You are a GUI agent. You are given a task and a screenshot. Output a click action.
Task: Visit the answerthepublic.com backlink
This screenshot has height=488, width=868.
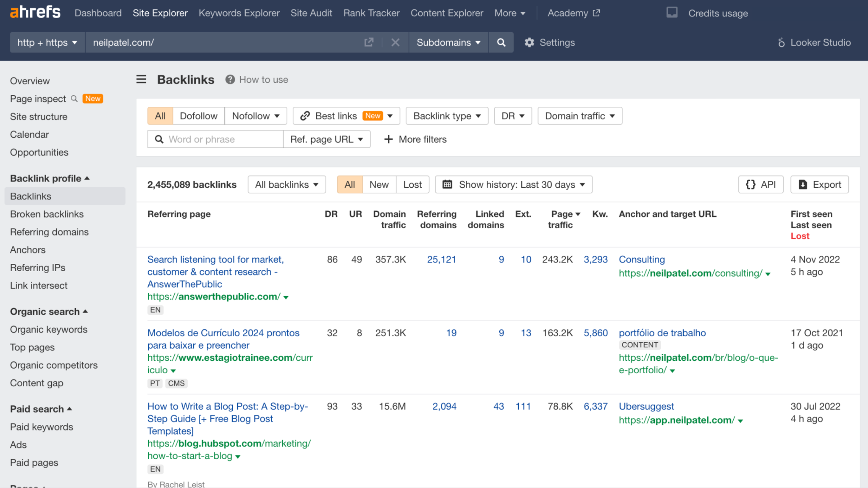[214, 296]
